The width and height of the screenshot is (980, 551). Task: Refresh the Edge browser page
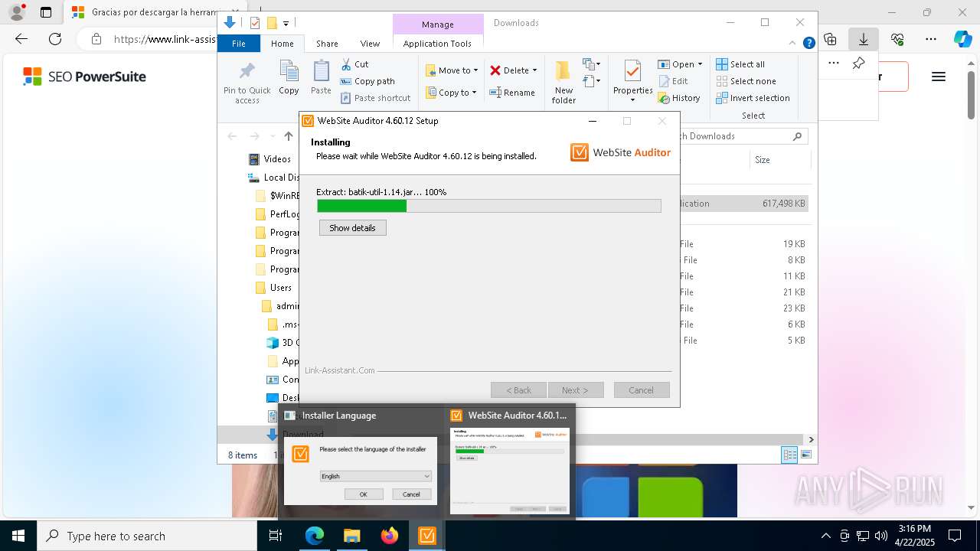(55, 39)
